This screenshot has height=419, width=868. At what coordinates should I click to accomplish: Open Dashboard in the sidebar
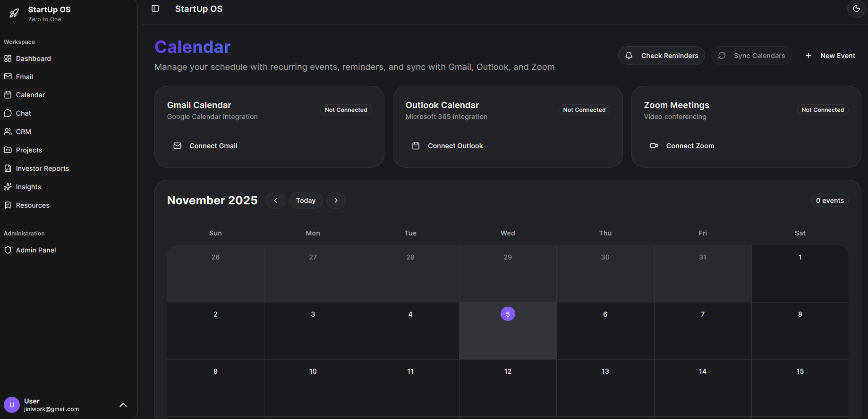[33, 59]
